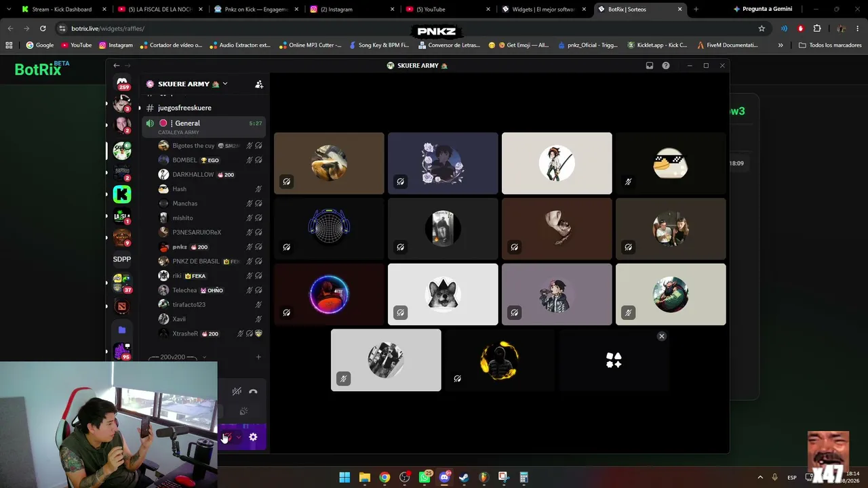Select user PNKZ DE BRASIL
Screen dimensions: 868x488
pos(203,261)
